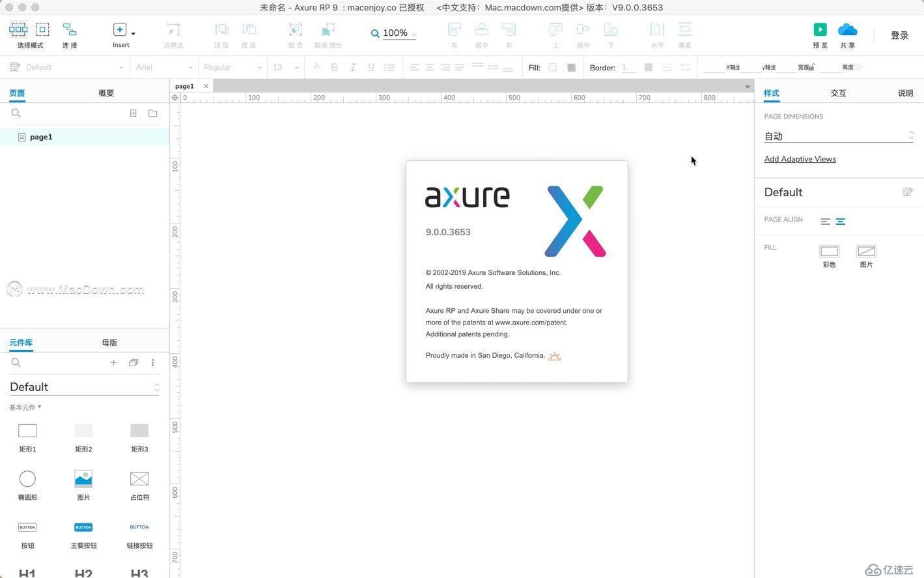
Task: Set page align to left
Action: (x=825, y=222)
